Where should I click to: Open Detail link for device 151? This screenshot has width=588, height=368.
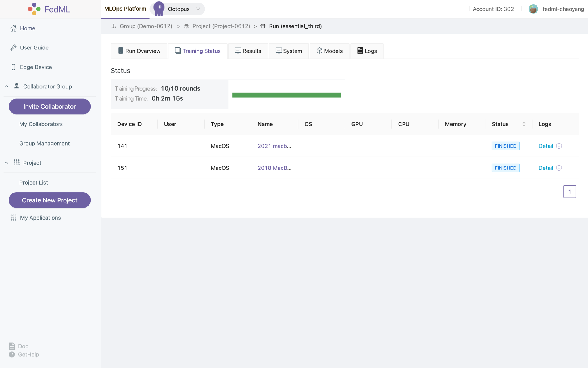pyautogui.click(x=545, y=168)
